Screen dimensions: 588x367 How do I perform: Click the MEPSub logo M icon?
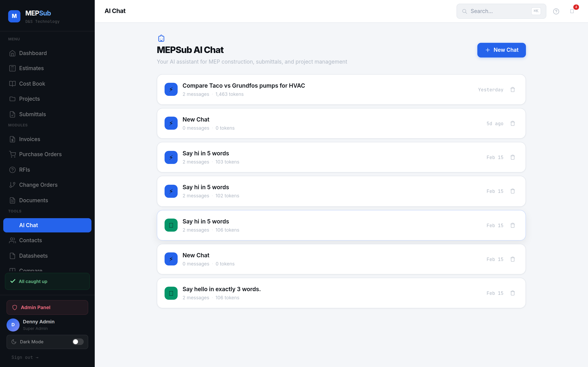(14, 16)
